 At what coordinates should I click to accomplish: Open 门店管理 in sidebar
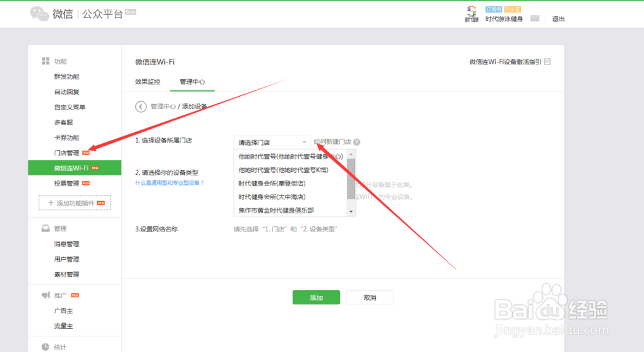(x=66, y=153)
